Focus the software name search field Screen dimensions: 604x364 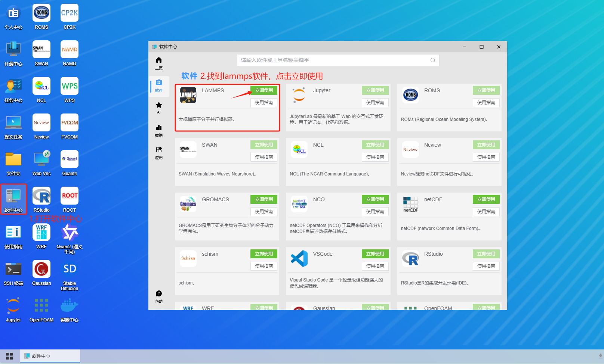pyautogui.click(x=338, y=60)
